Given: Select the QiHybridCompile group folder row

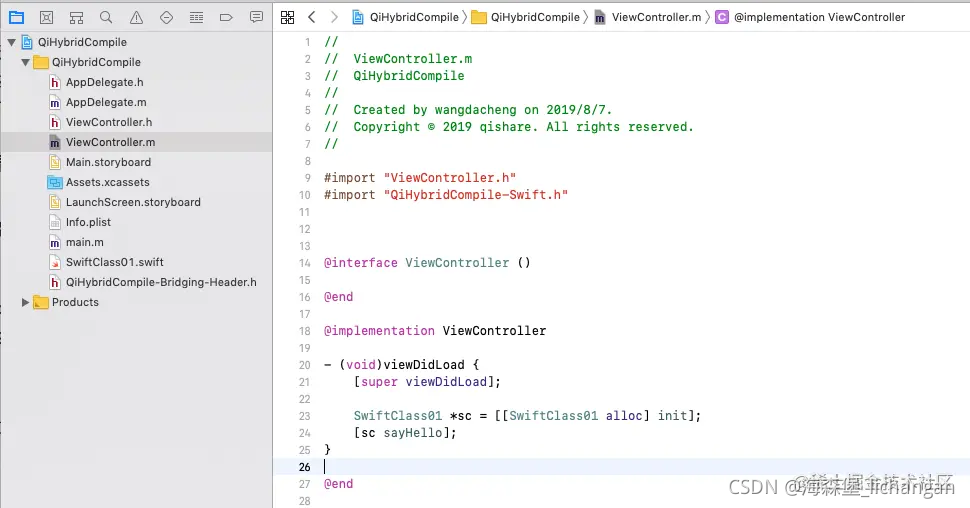Looking at the screenshot, I should [136, 62].
